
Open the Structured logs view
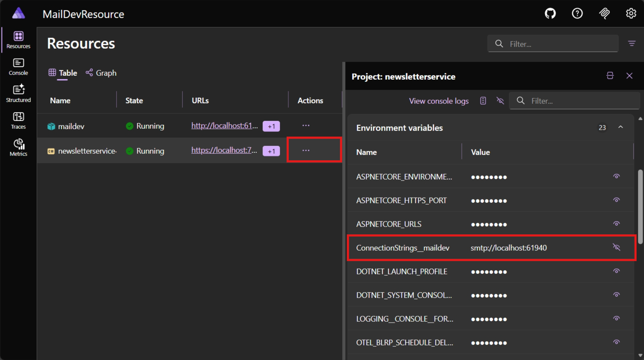(x=18, y=92)
